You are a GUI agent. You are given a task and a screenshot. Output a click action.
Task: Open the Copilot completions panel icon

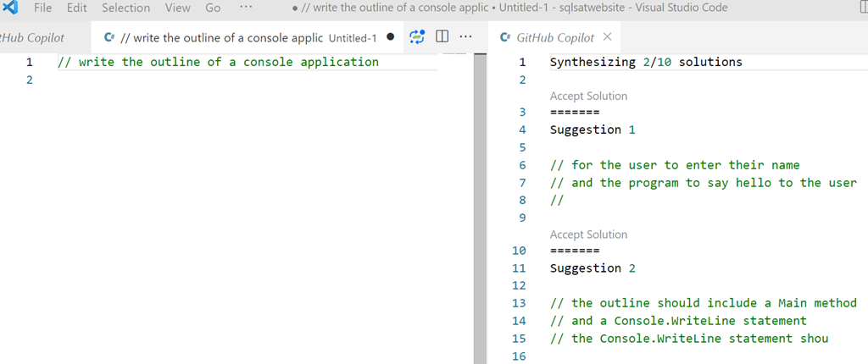pos(416,37)
